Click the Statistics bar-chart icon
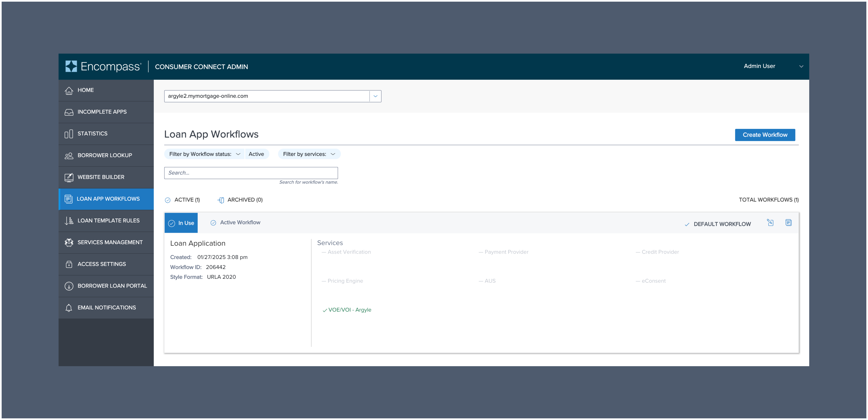The width and height of the screenshot is (868, 420). [x=69, y=133]
